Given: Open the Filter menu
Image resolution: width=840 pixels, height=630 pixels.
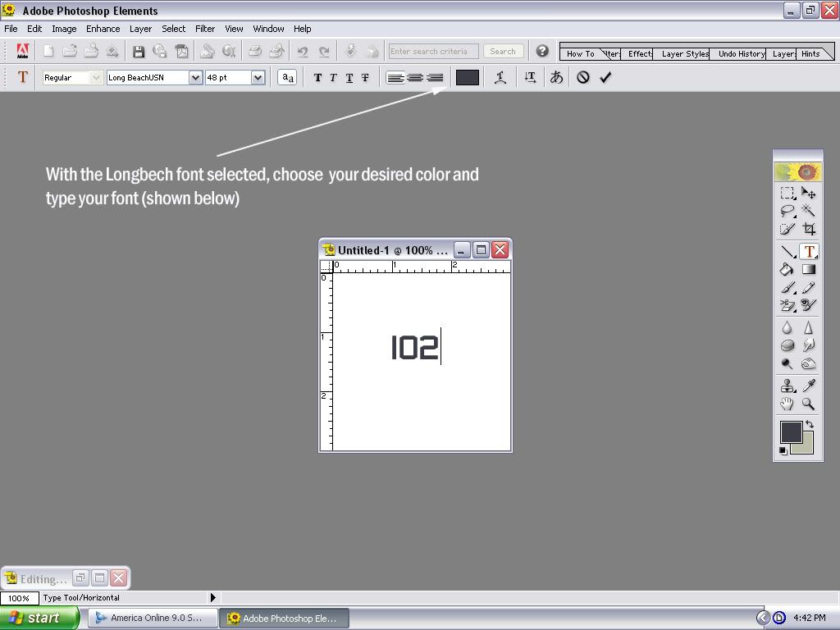Looking at the screenshot, I should tap(204, 29).
